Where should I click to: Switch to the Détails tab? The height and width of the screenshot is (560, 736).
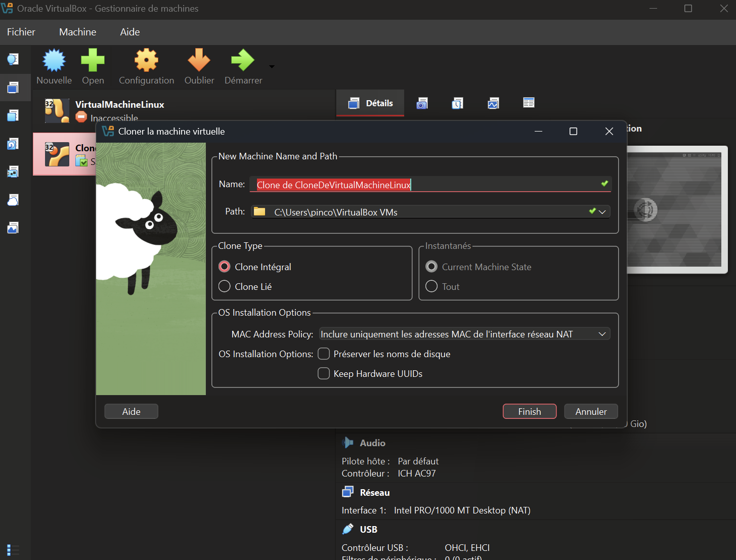click(x=370, y=103)
